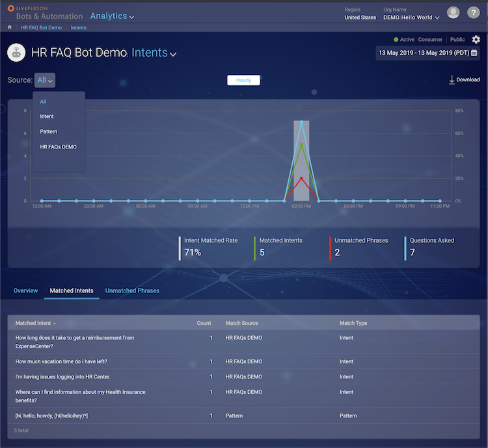
Task: Sort by the Count column header
Action: tap(204, 323)
